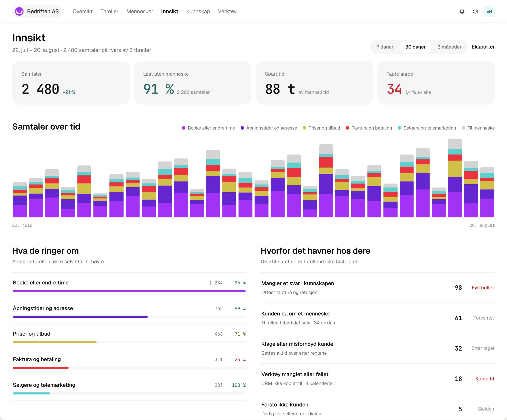Click the 22. juli axis label

(x=22, y=225)
